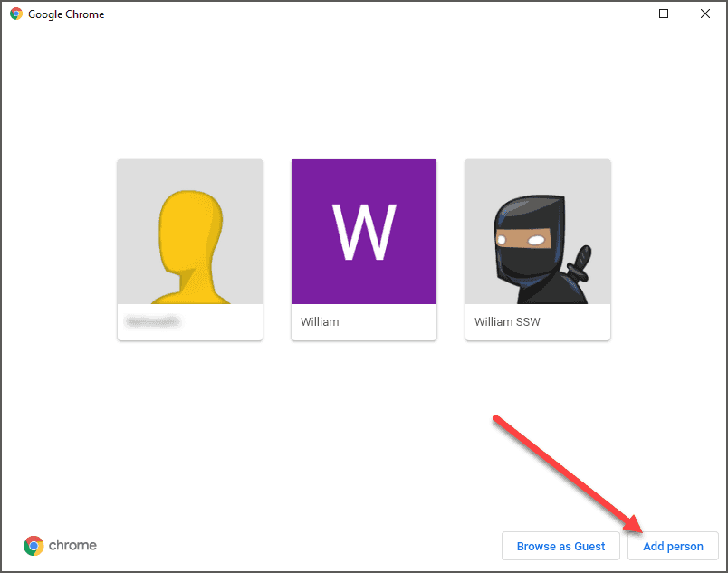Click the empty title bar drag area
This screenshot has height=573, width=728.
[x=362, y=14]
